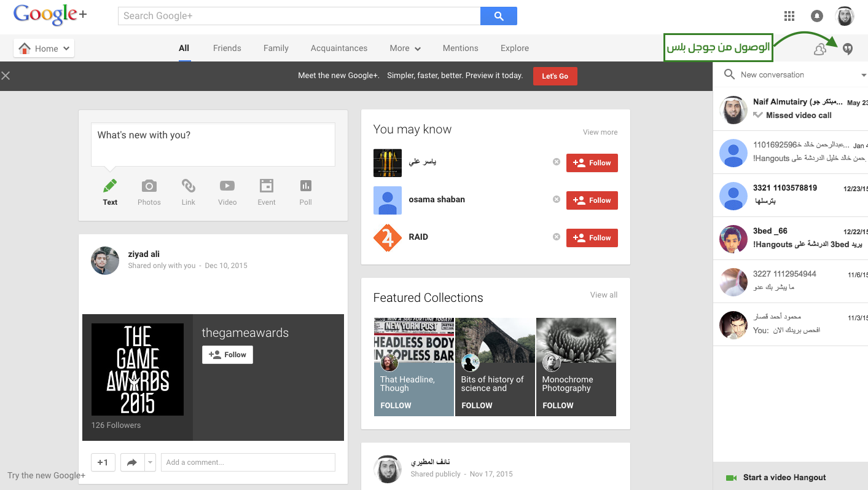Open Naif Almutairy missed call conversation

(x=791, y=109)
